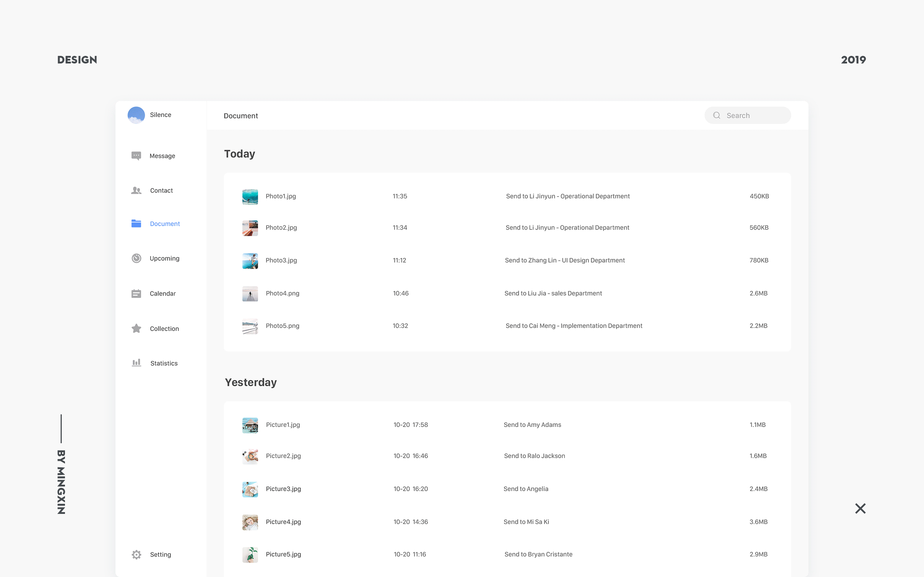924x577 pixels.
Task: Click the Setting gear icon
Action: coord(136,555)
